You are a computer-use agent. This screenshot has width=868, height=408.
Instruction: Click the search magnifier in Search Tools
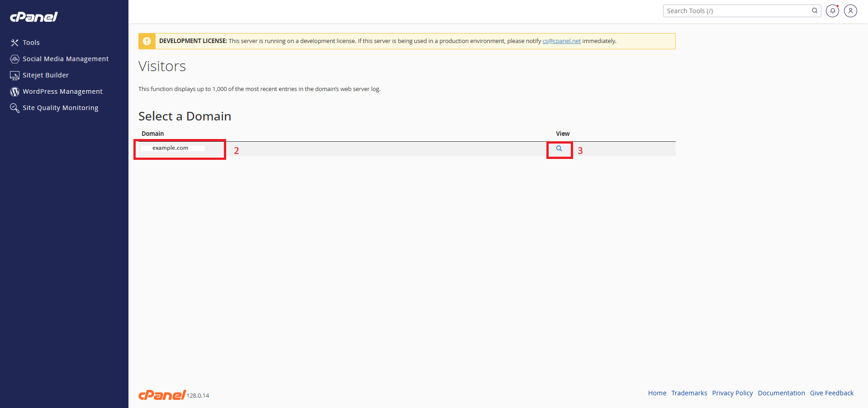[x=815, y=11]
